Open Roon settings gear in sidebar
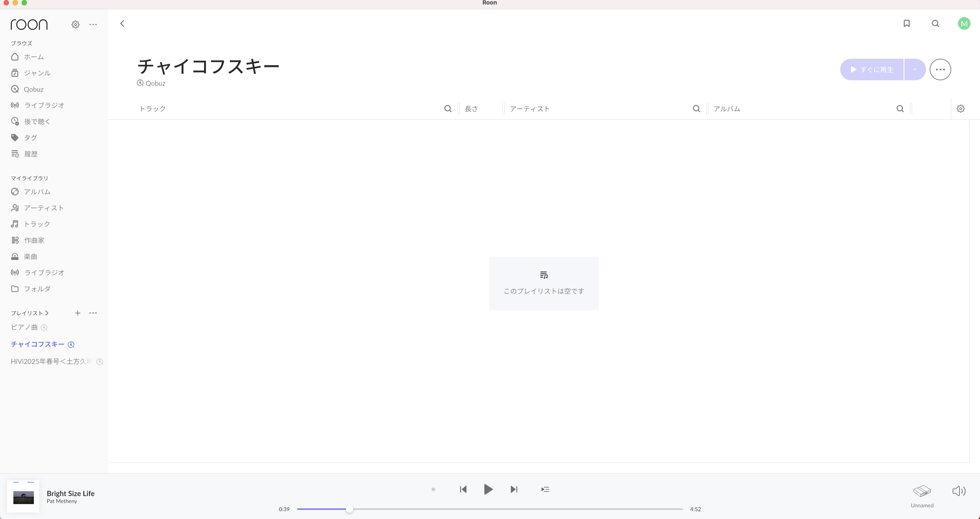This screenshot has height=519, width=980. 75,25
